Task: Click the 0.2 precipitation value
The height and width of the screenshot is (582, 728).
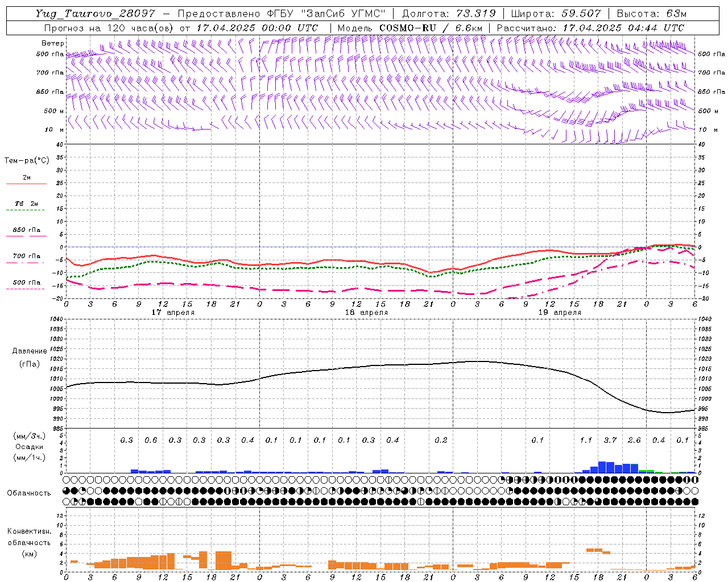Action: coord(441,440)
